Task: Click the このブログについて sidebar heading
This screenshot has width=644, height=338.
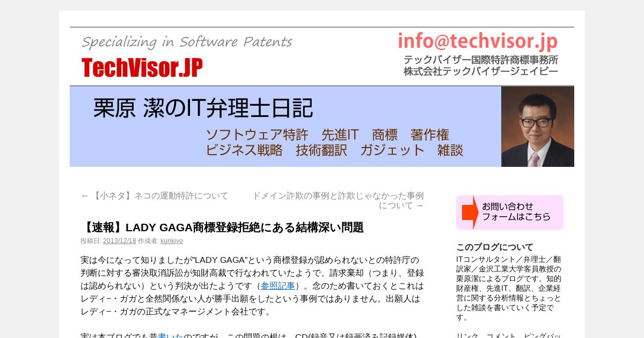Action: pyautogui.click(x=495, y=247)
